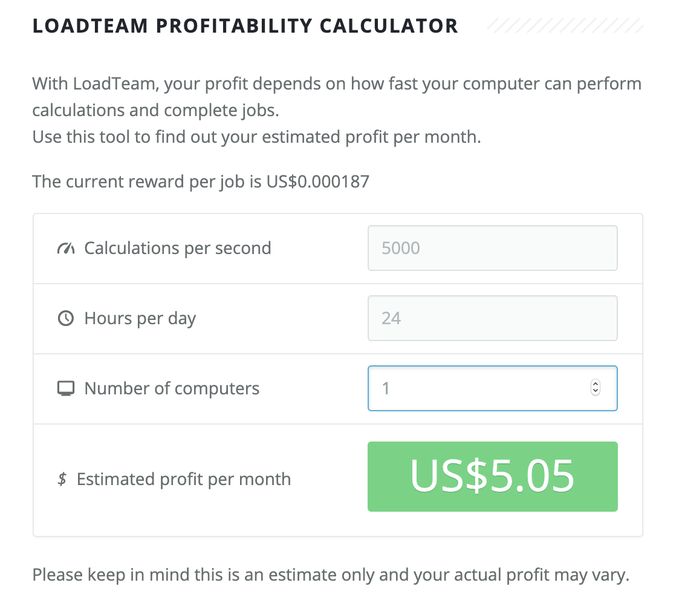Viewport: 682px width, 600px height.
Task: Select the "Calculations per second" label
Action: pyautogui.click(x=177, y=248)
